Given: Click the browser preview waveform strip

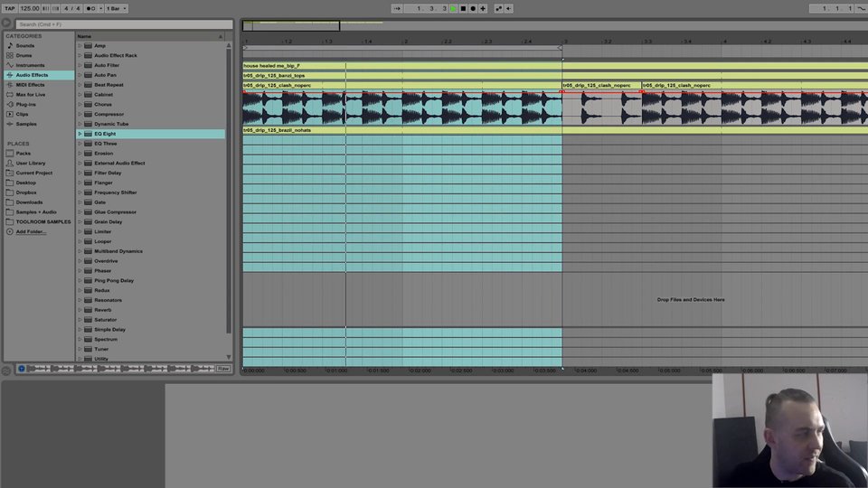Looking at the screenshot, I should coord(120,369).
